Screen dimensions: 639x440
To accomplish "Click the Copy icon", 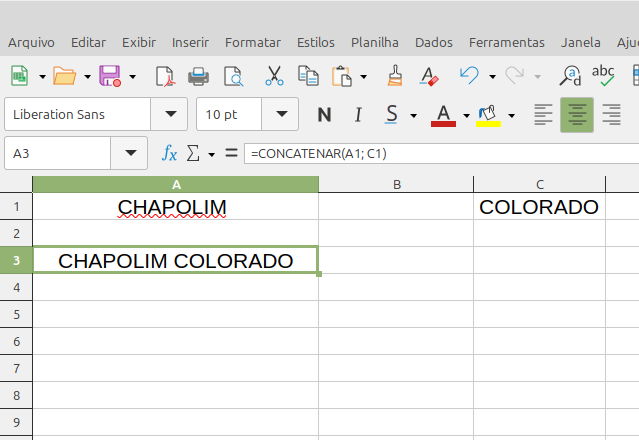I will (x=308, y=76).
